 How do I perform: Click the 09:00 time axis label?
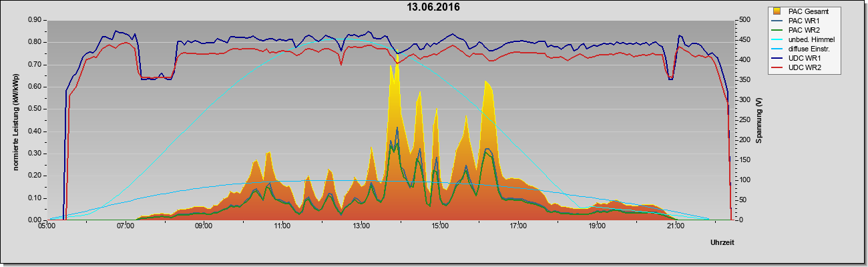204,226
